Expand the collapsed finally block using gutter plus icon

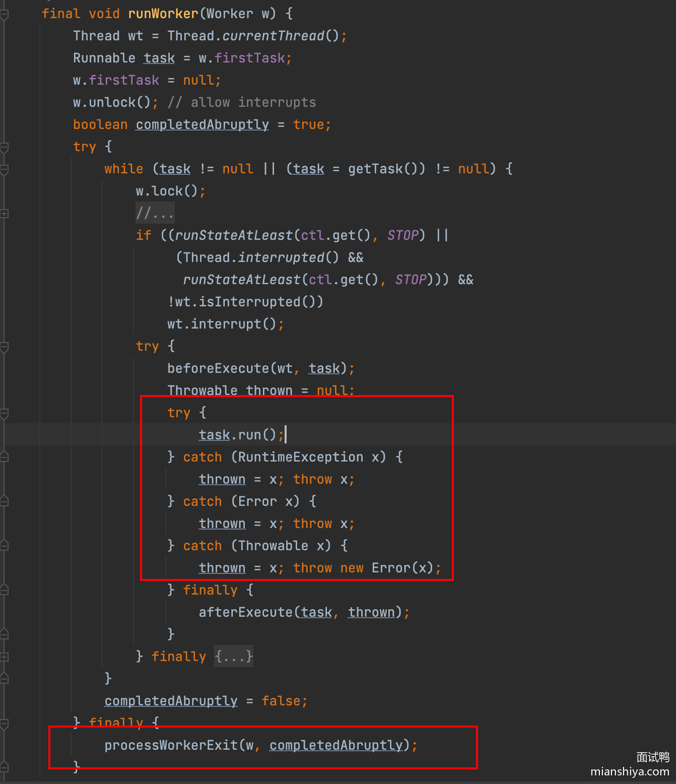tap(4, 657)
